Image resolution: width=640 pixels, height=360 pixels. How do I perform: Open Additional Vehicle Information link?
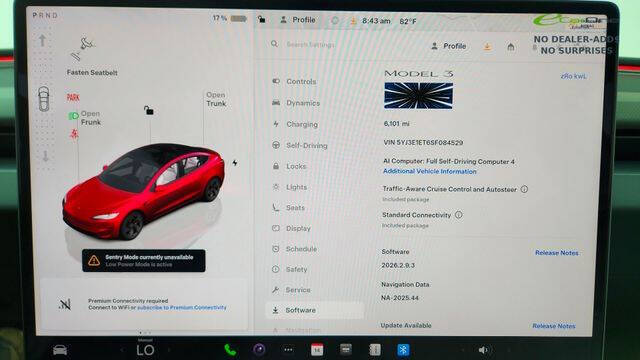pos(430,171)
